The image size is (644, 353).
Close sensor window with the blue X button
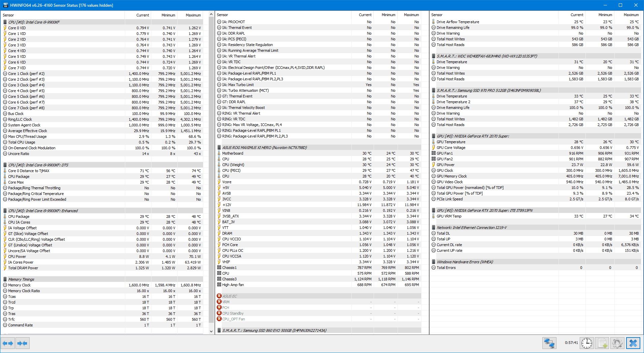click(x=633, y=343)
